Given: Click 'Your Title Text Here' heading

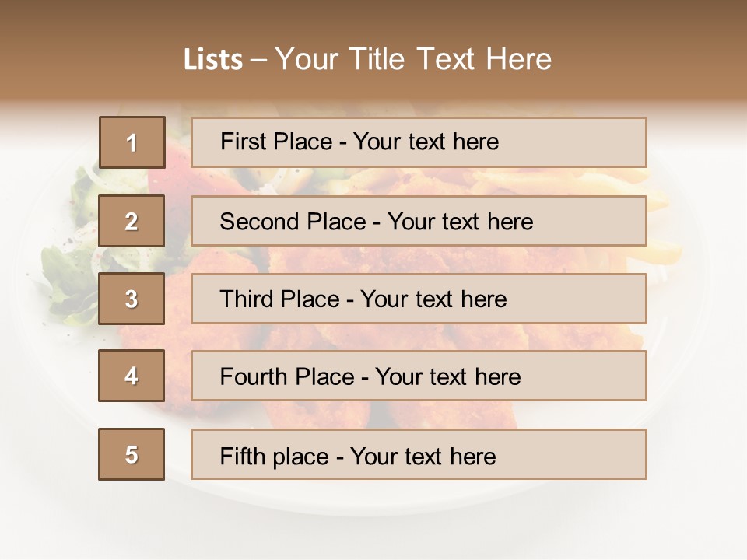Looking at the screenshot, I should [413, 59].
